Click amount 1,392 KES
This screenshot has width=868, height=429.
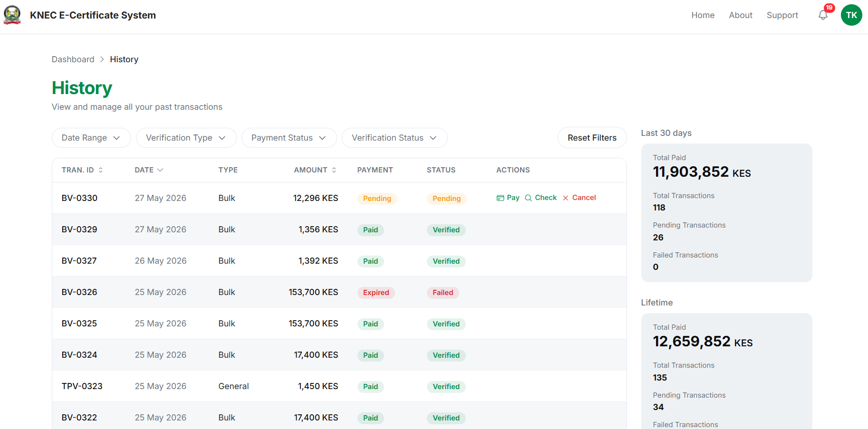click(x=318, y=261)
